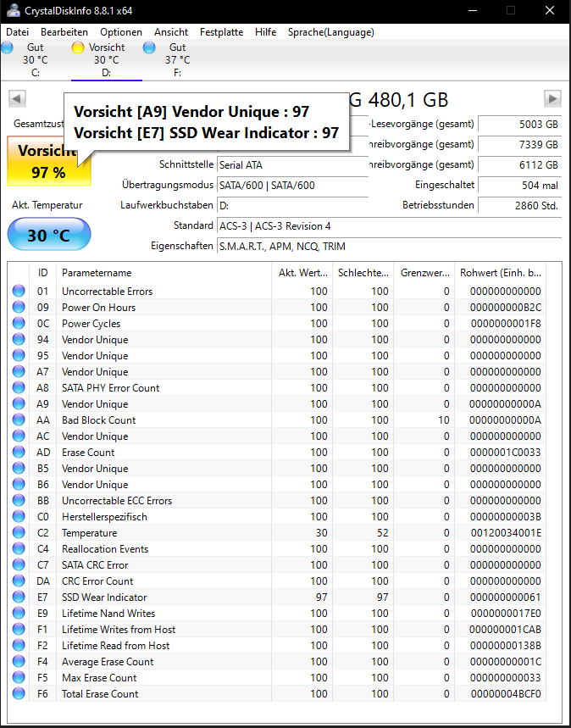
Task: Click status orb for CRC Error Count
Action: point(19,581)
